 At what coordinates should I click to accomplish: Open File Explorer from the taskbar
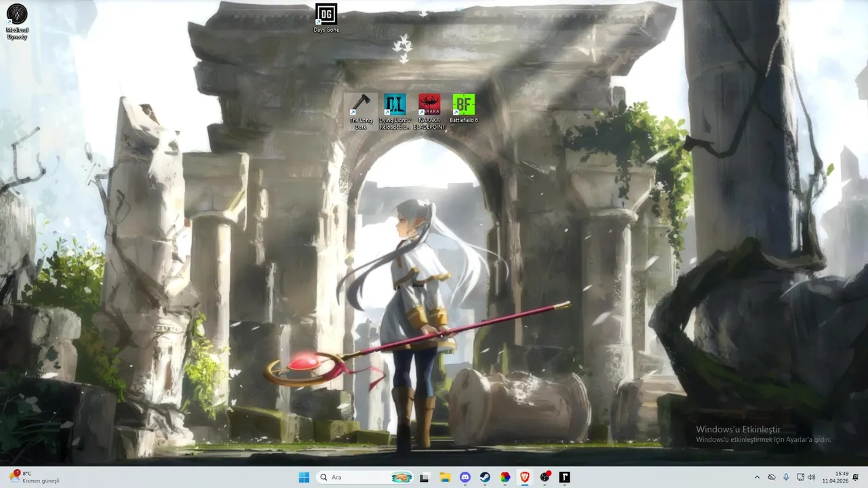tap(445, 477)
